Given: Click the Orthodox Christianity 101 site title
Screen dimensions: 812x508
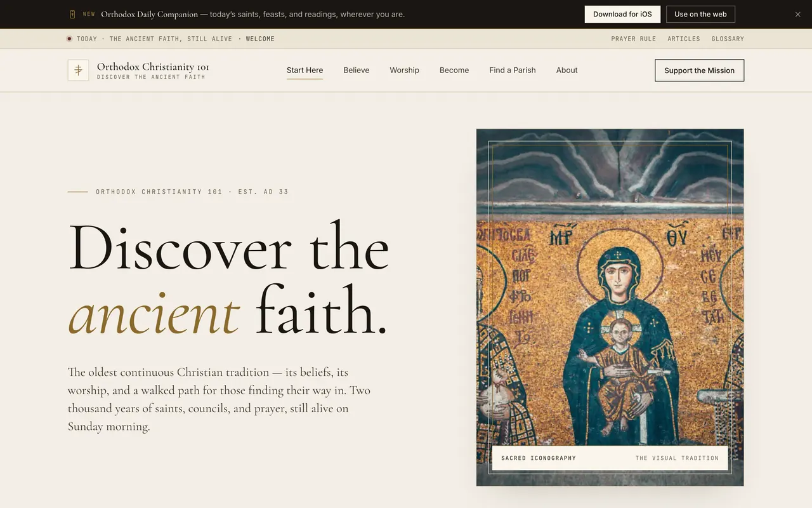Looking at the screenshot, I should pyautogui.click(x=153, y=67).
